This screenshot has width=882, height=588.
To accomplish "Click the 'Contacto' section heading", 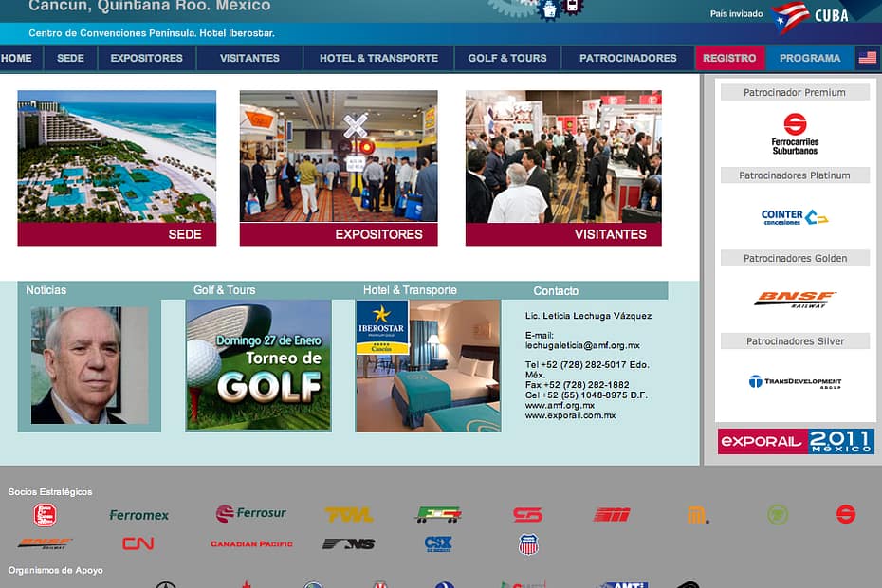I will pos(556,291).
